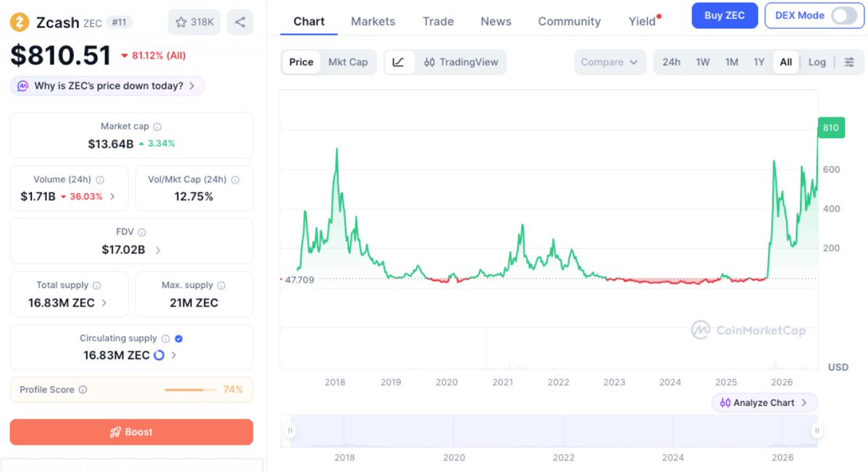868x473 pixels.
Task: Click the Buy ZEC button
Action: (724, 15)
